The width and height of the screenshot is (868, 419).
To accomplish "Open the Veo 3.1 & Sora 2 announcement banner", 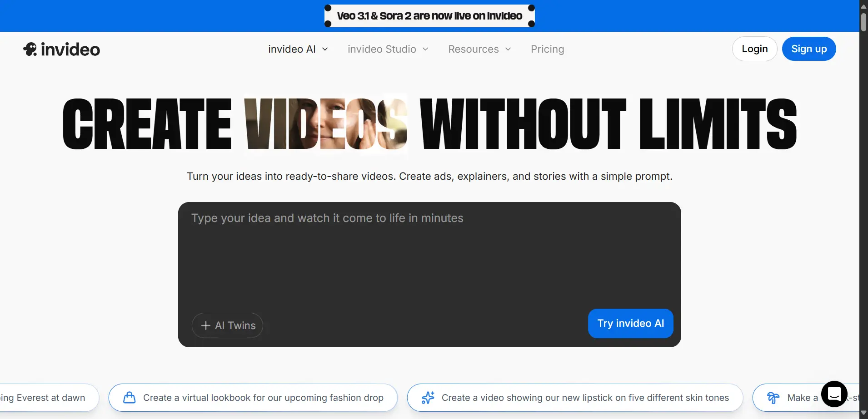I will click(x=429, y=16).
